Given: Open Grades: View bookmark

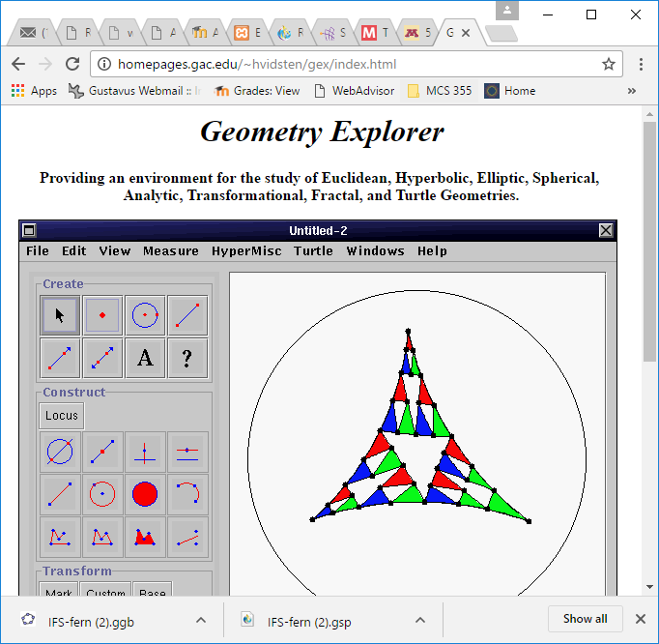Looking at the screenshot, I should click(257, 91).
